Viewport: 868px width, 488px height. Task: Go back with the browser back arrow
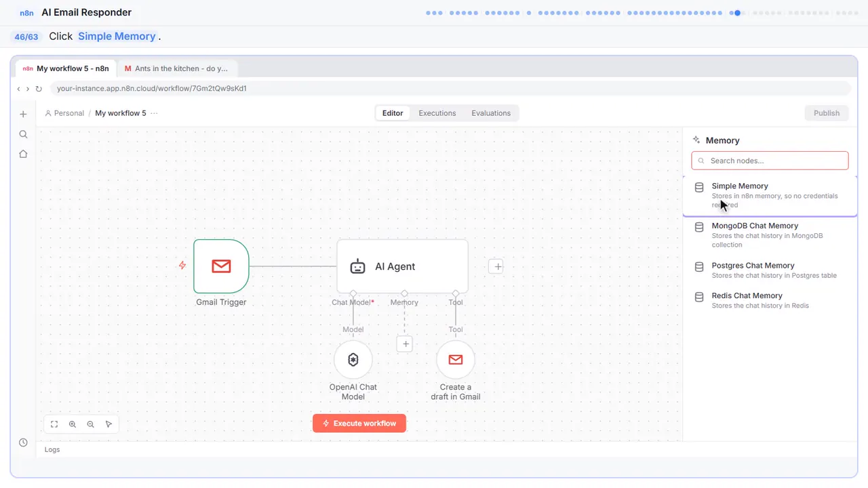tap(19, 89)
